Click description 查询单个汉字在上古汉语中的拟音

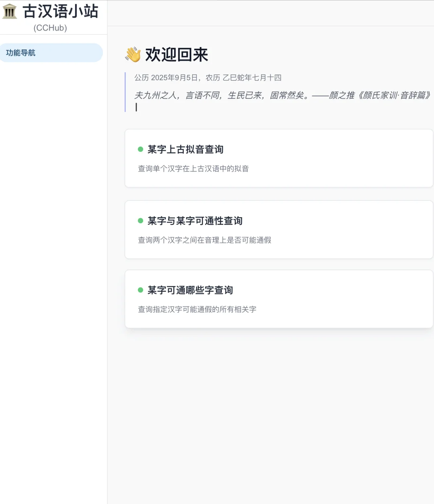point(193,169)
